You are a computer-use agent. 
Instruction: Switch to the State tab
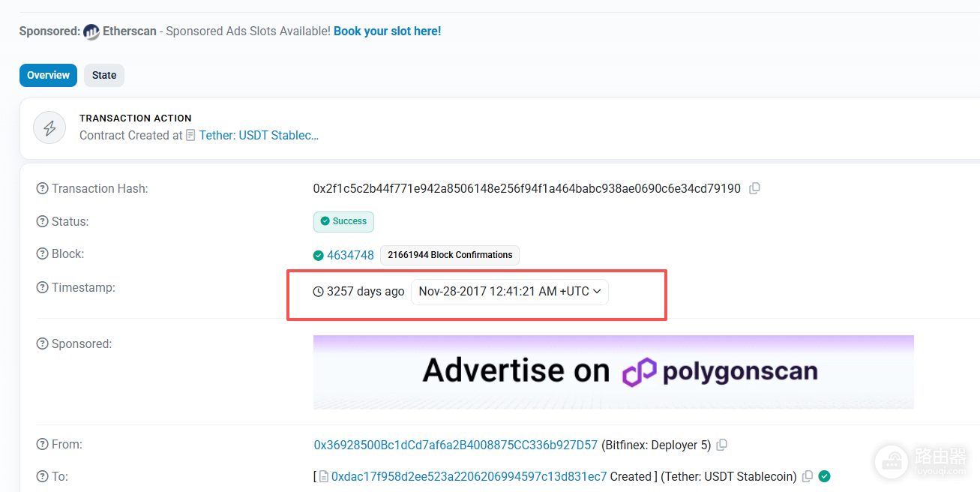click(x=104, y=75)
